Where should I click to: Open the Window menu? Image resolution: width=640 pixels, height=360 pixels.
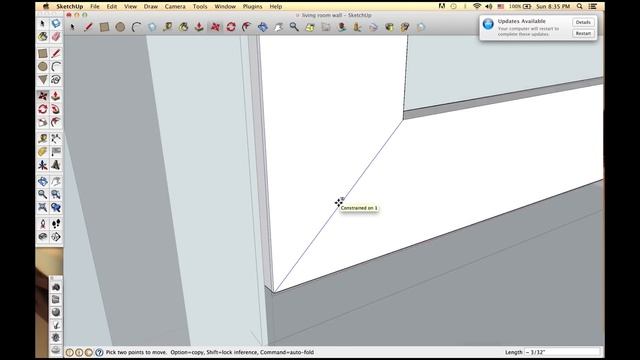click(x=225, y=7)
